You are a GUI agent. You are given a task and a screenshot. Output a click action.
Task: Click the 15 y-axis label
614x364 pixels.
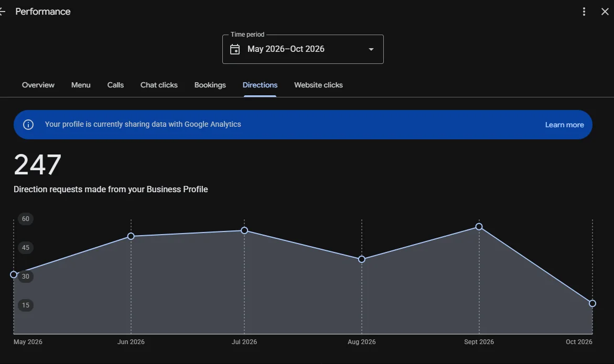pos(26,305)
